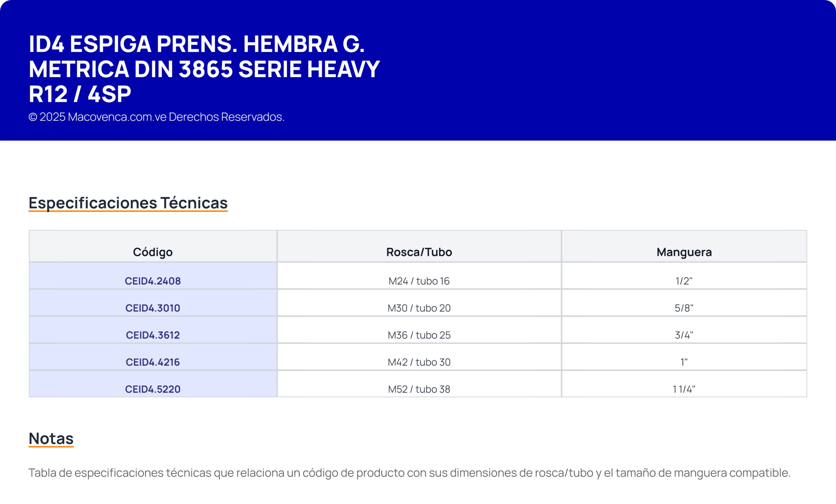
Task: Click the Especificaciones Técnicas heading
Action: tap(128, 203)
